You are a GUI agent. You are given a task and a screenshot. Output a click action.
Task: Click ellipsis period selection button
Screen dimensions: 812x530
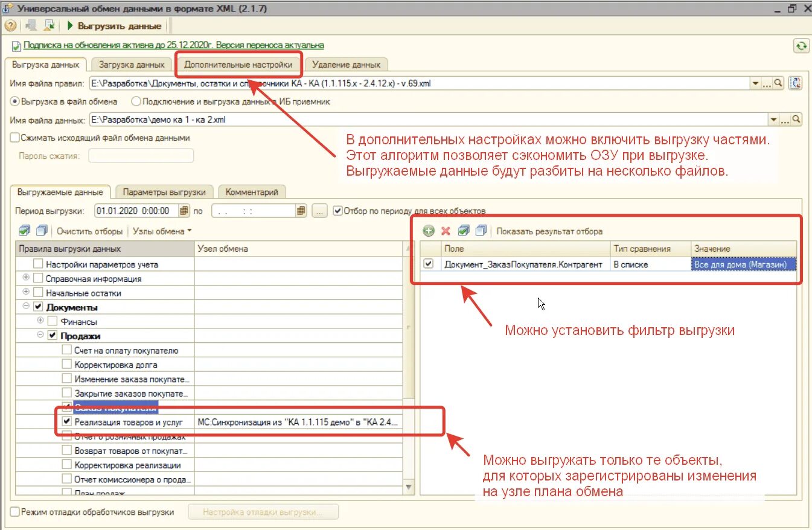click(319, 211)
